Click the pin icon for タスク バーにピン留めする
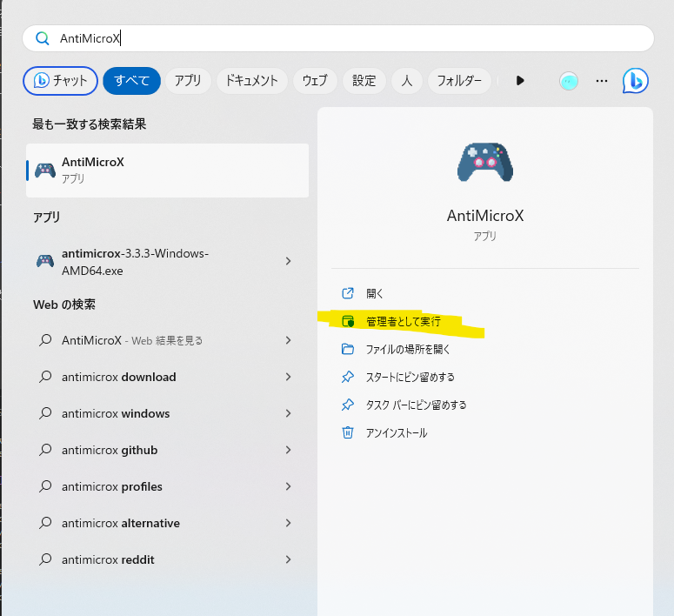This screenshot has height=616, width=674. (x=347, y=405)
